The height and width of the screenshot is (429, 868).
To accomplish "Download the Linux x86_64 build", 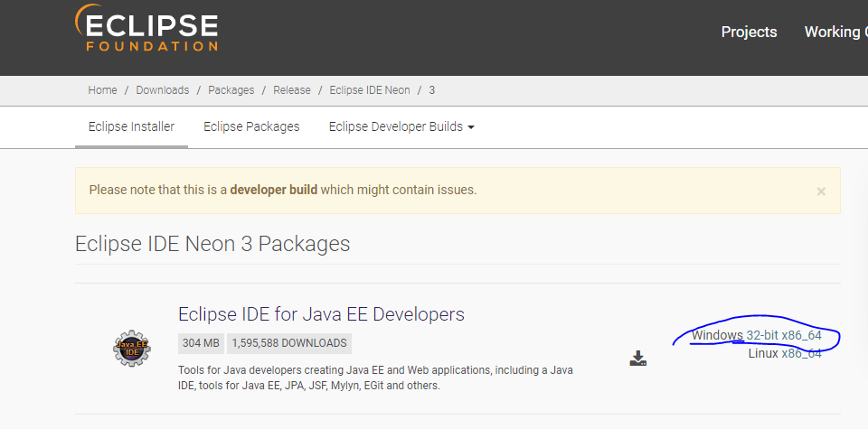I will pyautogui.click(x=785, y=353).
